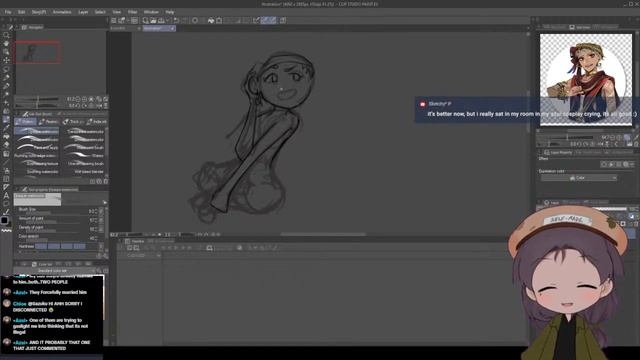Image resolution: width=640 pixels, height=360 pixels.
Task: Open the Layer menu
Action: [x=83, y=12]
